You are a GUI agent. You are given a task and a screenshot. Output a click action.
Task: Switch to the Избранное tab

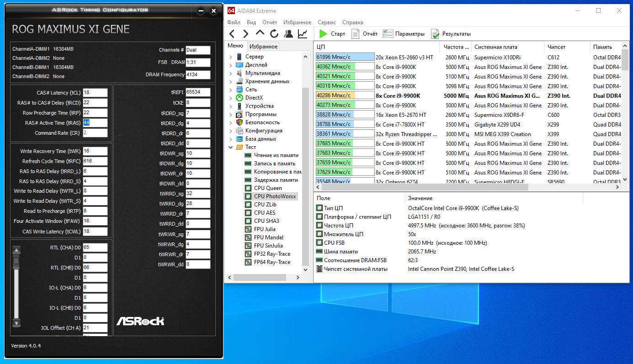pyautogui.click(x=263, y=47)
